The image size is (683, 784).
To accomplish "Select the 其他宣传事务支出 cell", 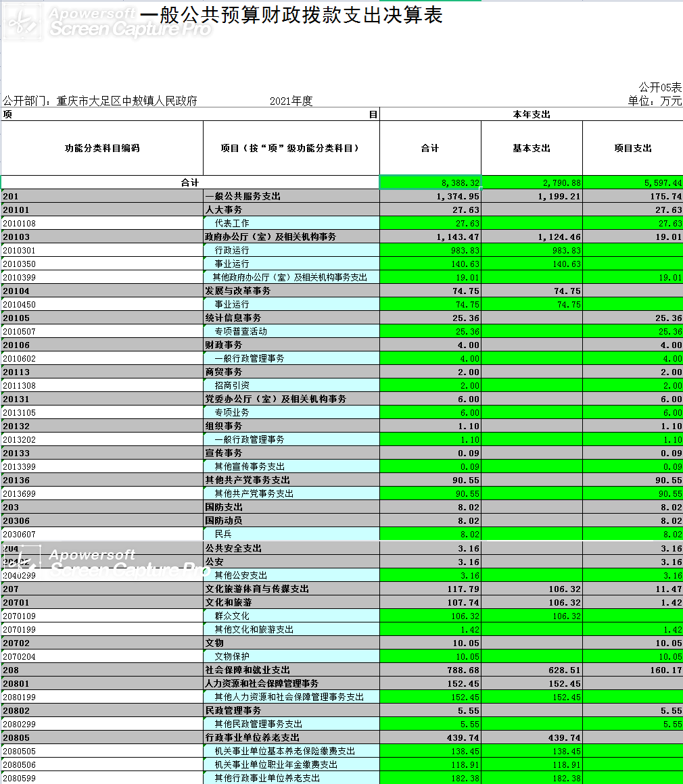I will click(291, 466).
